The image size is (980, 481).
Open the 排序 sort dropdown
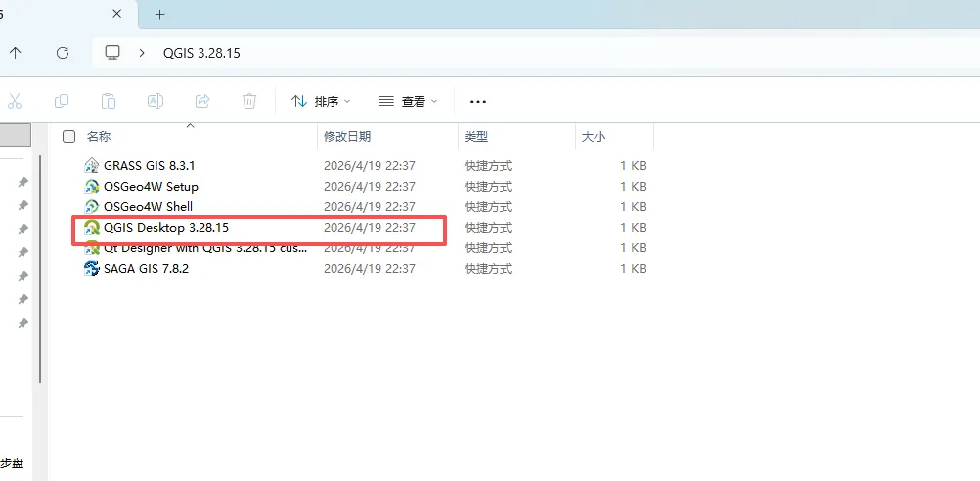tap(321, 102)
